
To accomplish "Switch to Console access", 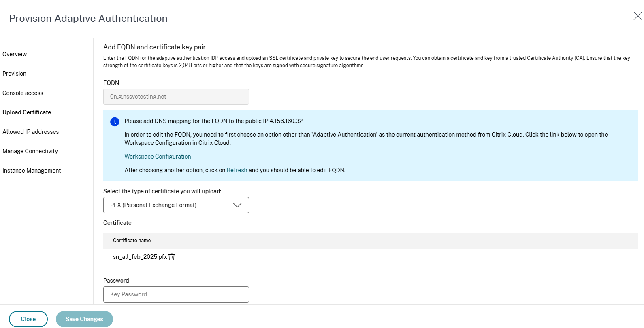I will 23,93.
